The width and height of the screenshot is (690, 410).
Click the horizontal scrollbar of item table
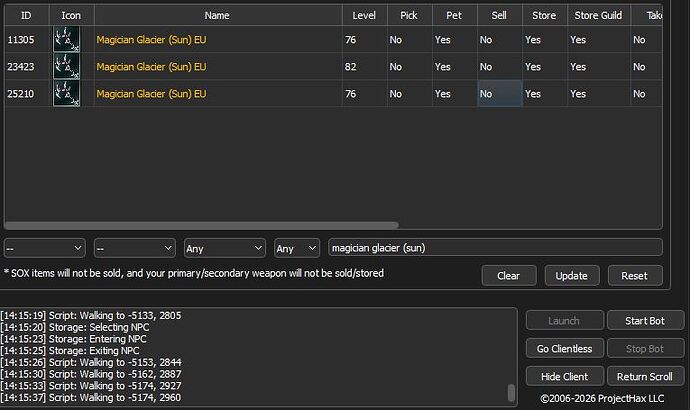(x=202, y=225)
